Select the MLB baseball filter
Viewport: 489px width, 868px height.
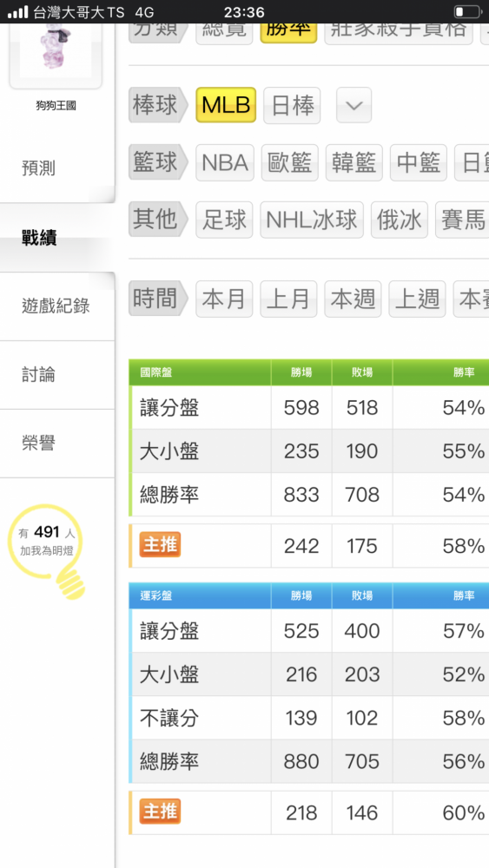226,105
